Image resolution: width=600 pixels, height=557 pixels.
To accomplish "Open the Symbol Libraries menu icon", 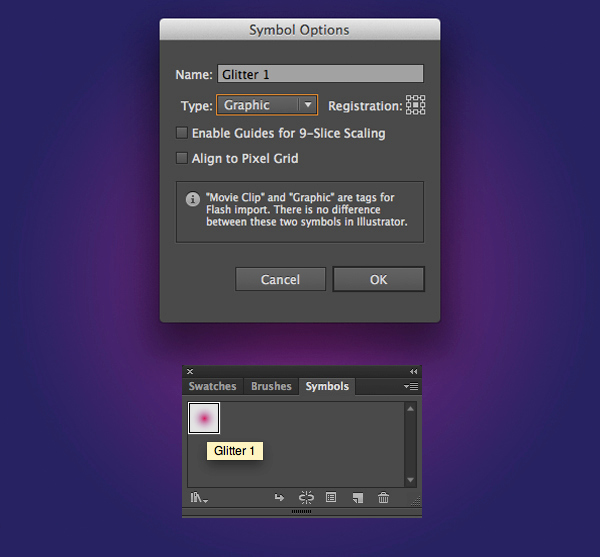I will 199,497.
